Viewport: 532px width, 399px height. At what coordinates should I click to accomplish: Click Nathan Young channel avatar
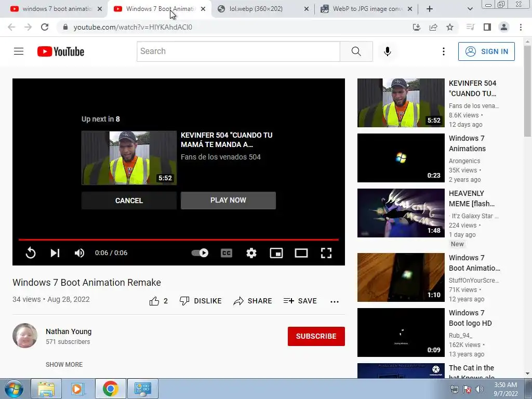click(25, 336)
